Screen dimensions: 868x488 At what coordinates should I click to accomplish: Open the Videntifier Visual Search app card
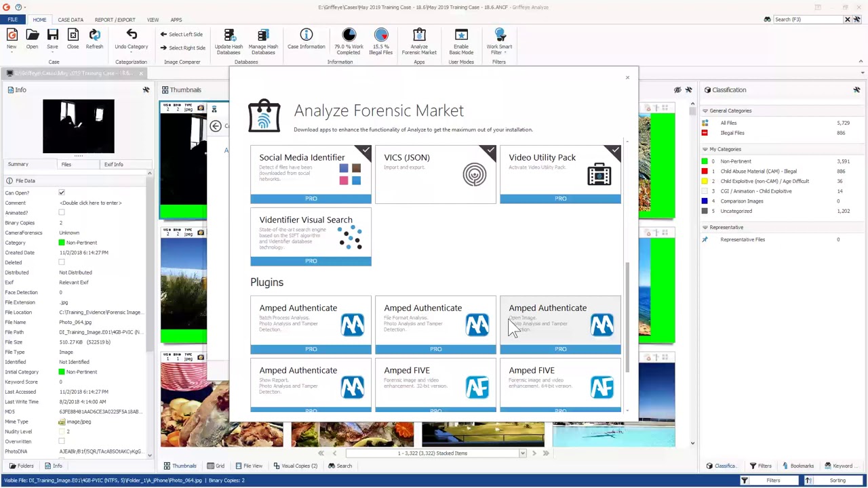(311, 237)
